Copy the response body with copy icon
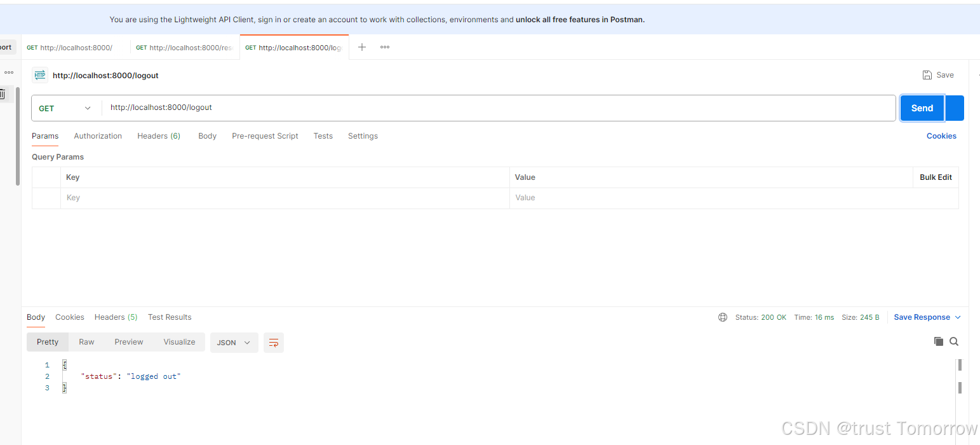This screenshot has width=980, height=445. coord(939,341)
